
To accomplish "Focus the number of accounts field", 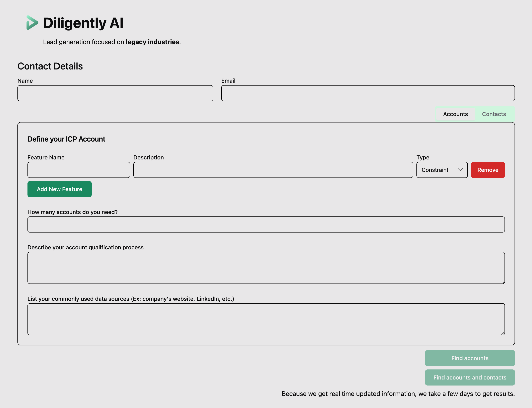I will [x=266, y=224].
